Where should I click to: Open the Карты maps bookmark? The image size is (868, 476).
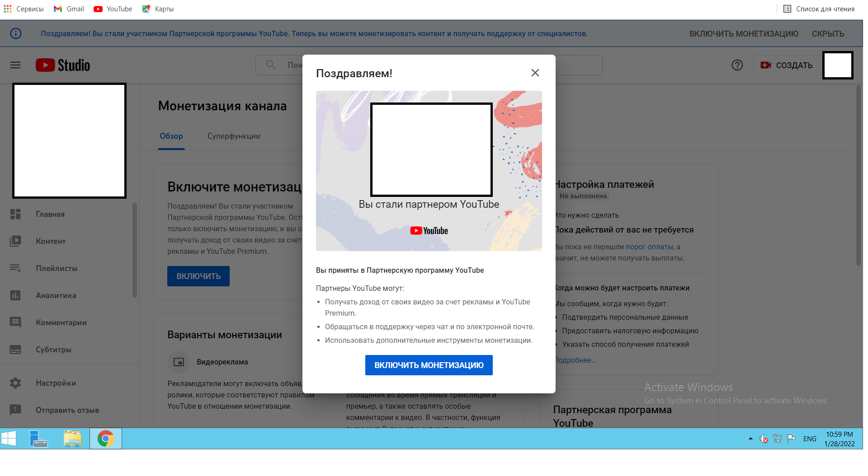[158, 9]
